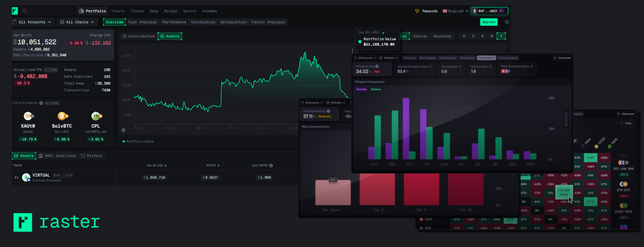This screenshot has height=247, width=644.
Task: Click the info icon below the chart axis
Action: [123, 130]
